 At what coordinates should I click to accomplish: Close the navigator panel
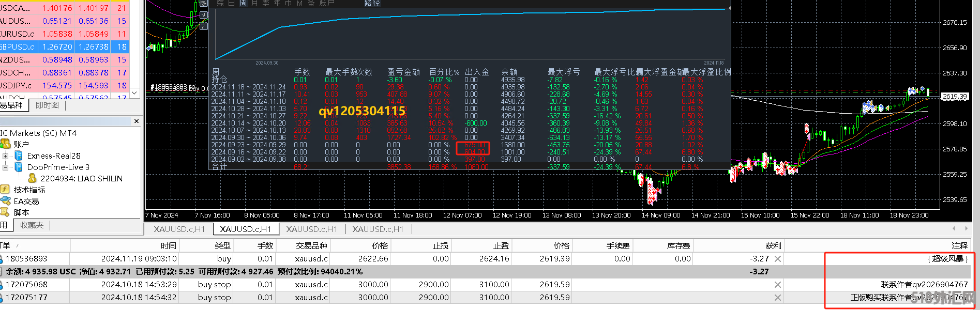pyautogui.click(x=137, y=121)
